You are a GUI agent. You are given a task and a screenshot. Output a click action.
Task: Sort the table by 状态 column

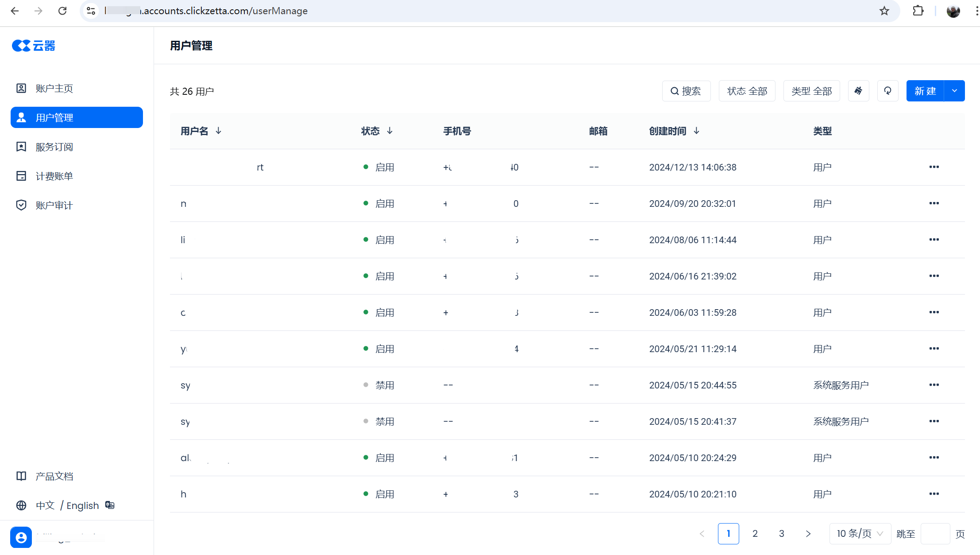pyautogui.click(x=390, y=131)
